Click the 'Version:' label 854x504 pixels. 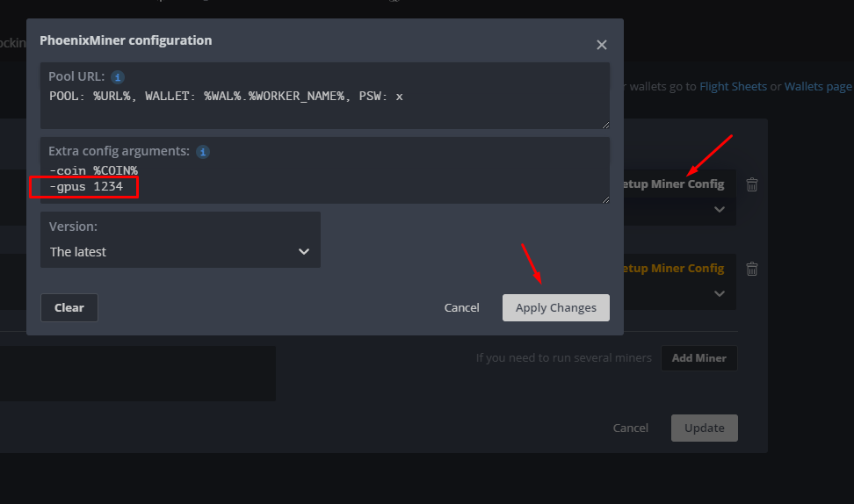tap(73, 227)
